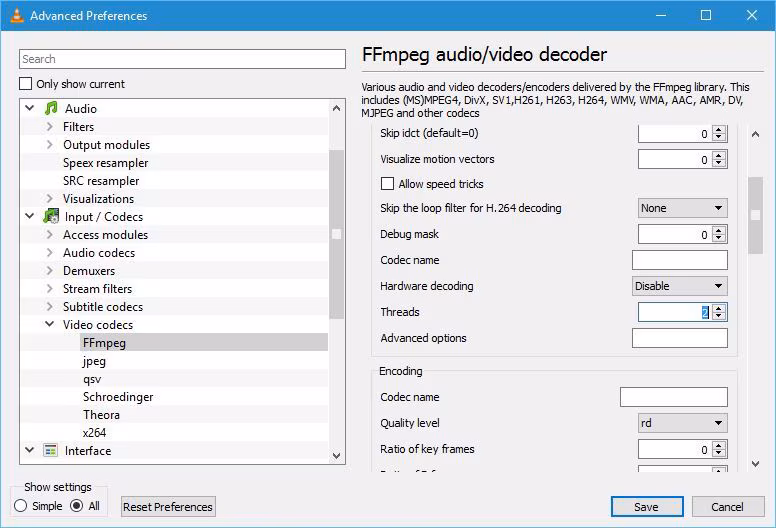This screenshot has height=528, width=776.
Task: Collapse the Interface section
Action: 30,450
